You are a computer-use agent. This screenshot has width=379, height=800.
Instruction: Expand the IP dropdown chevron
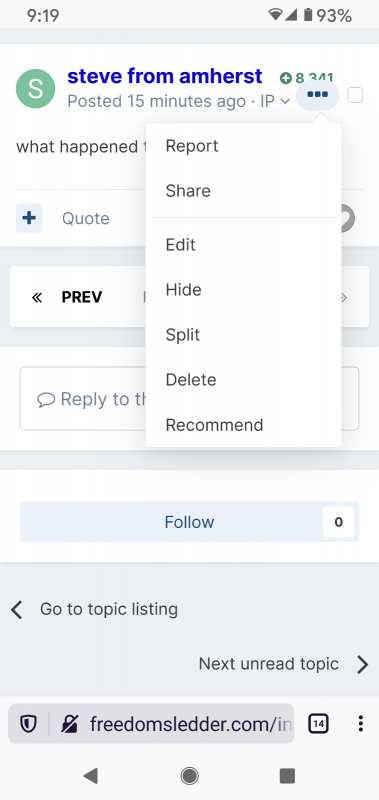click(286, 102)
